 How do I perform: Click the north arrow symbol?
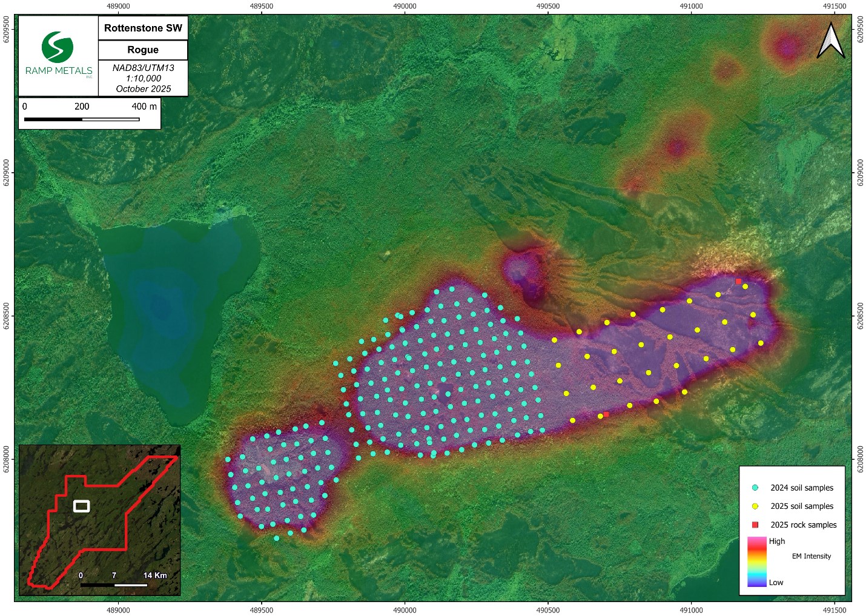[x=831, y=41]
